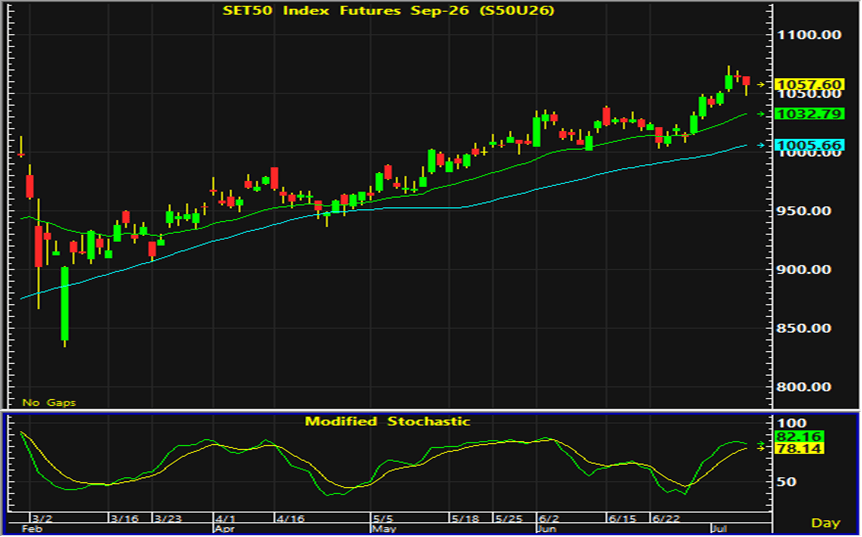The image size is (862, 537).
Task: Click the Apr month label
Action: coord(224,529)
